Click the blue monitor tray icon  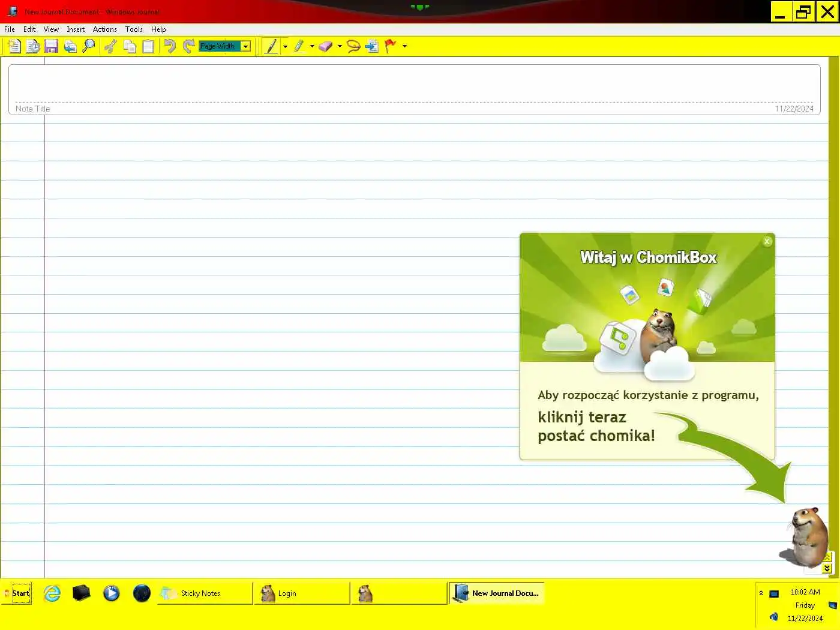point(774,593)
